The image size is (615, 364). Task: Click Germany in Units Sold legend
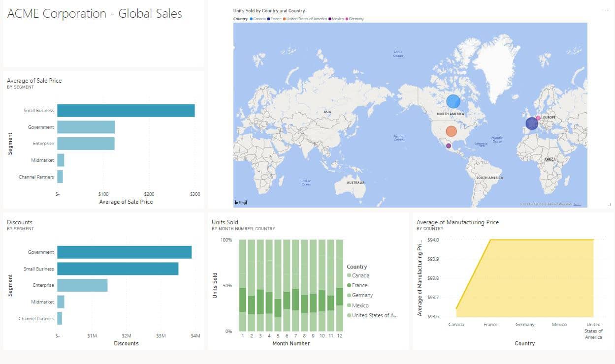point(360,295)
